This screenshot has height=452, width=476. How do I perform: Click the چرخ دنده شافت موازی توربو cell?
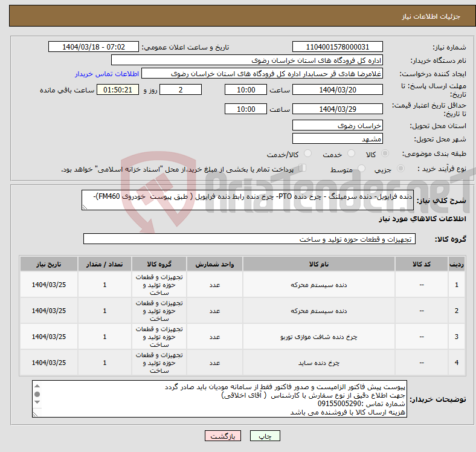tap(319, 337)
